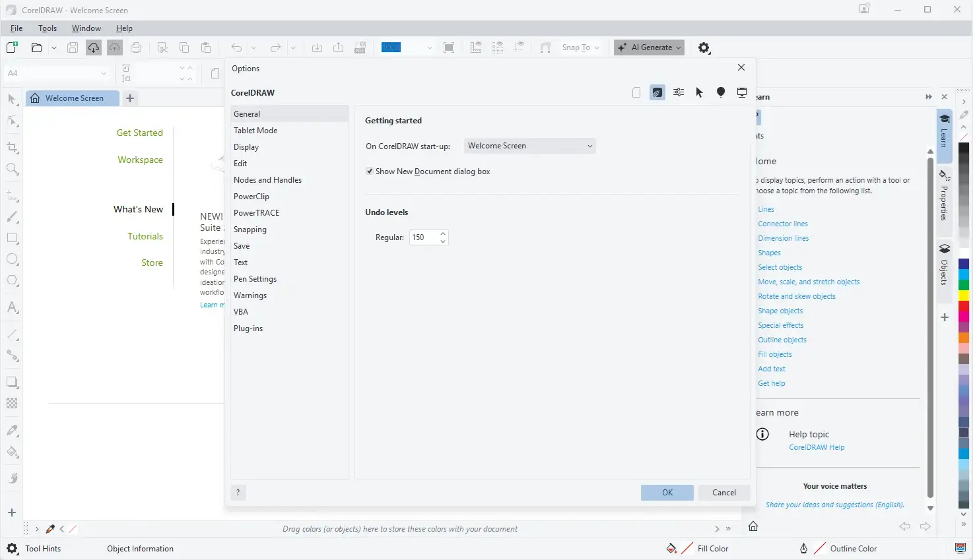Open the Options gear in toolbar
Image resolution: width=973 pixels, height=560 pixels.
704,47
